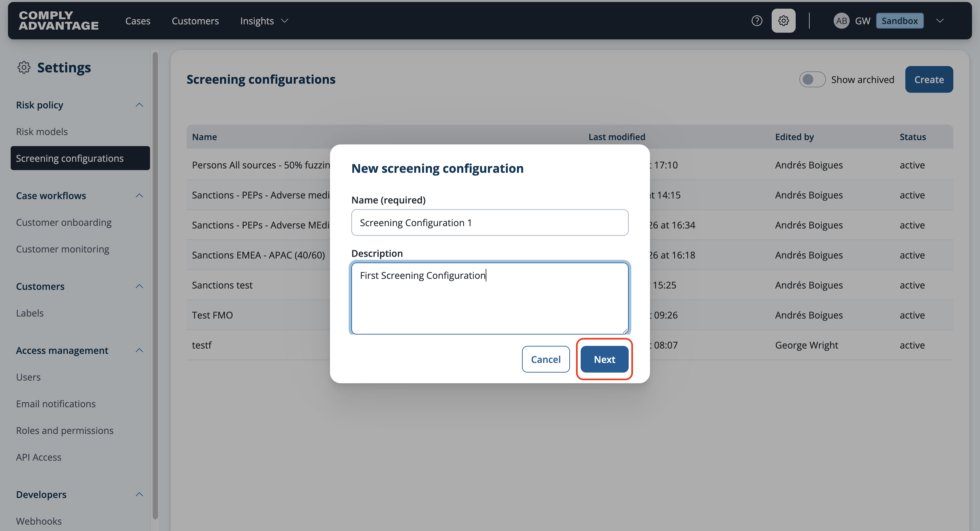Click active status in the testf row

(912, 345)
